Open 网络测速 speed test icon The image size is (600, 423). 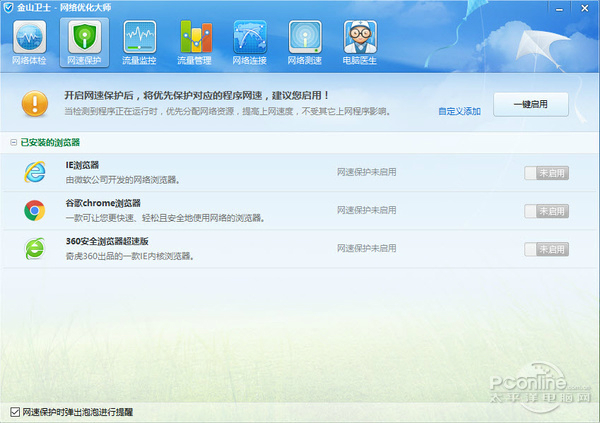[305, 38]
